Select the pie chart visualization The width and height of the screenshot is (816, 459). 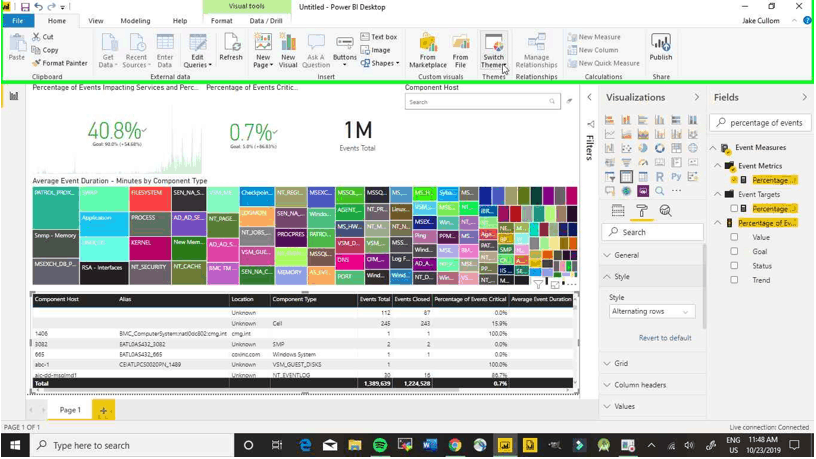643,148
